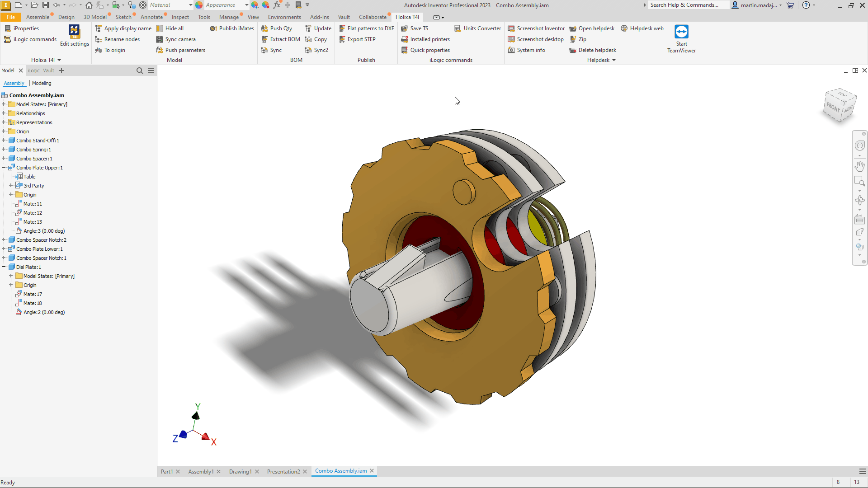The width and height of the screenshot is (868, 488).
Task: Select the Pan hand navigation tool
Action: tap(859, 166)
